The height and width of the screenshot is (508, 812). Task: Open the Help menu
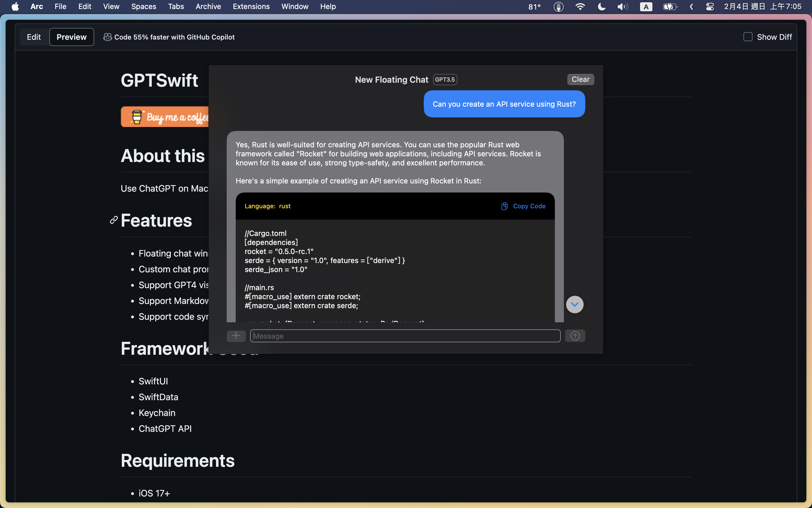[x=328, y=6]
